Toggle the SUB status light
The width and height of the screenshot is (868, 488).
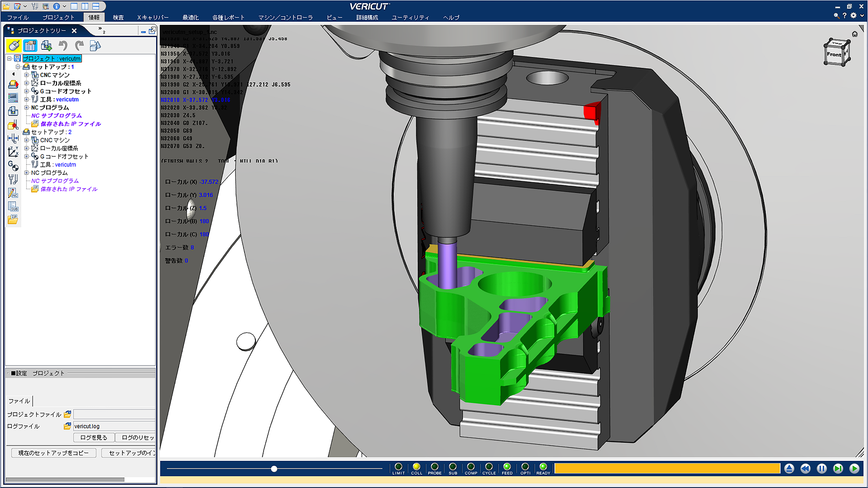453,467
